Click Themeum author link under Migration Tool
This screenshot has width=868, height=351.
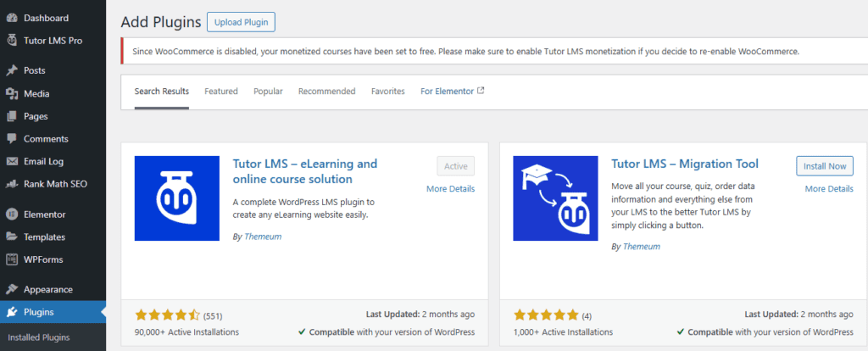642,247
